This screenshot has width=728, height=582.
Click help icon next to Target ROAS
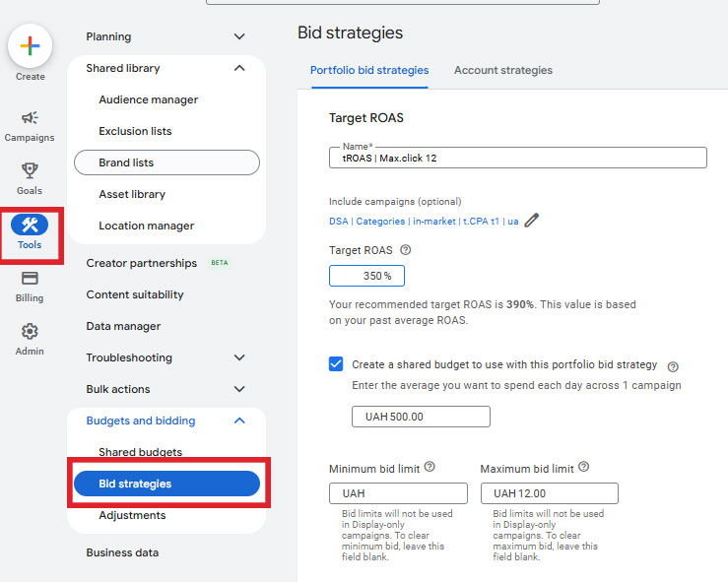tap(406, 250)
